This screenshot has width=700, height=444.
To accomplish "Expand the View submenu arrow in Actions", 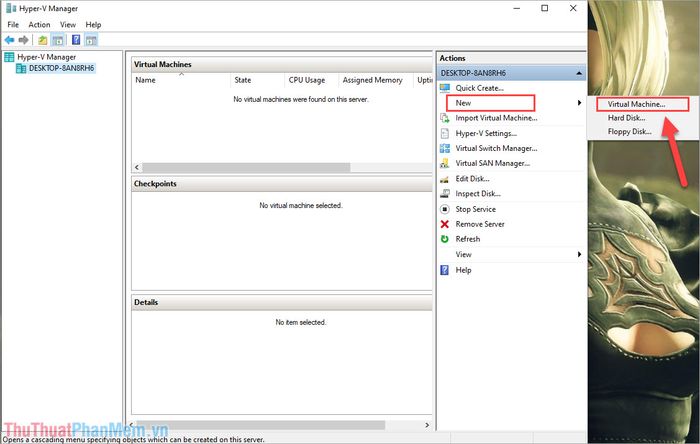I will (579, 254).
